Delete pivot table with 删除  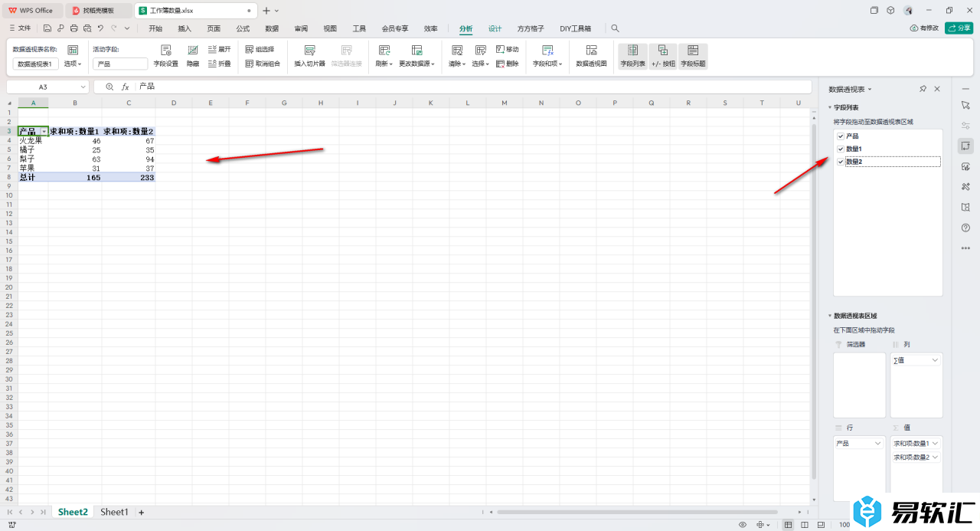coord(507,64)
